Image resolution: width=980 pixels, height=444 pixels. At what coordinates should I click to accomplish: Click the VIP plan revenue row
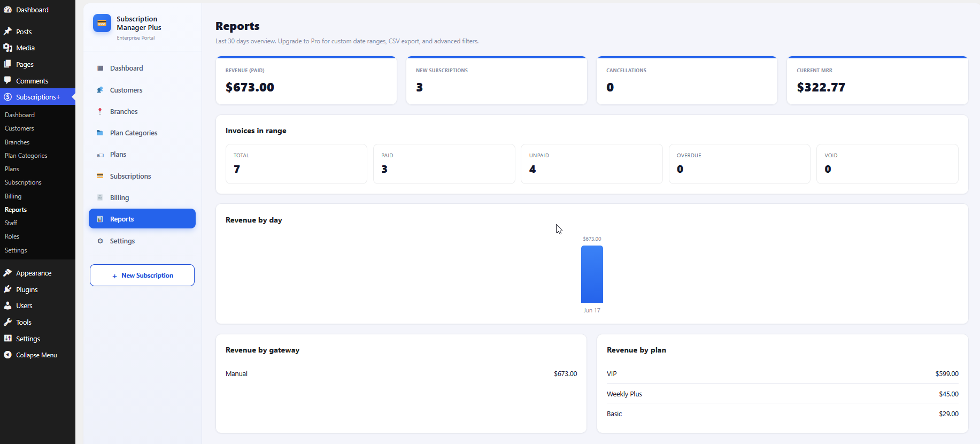(783, 373)
